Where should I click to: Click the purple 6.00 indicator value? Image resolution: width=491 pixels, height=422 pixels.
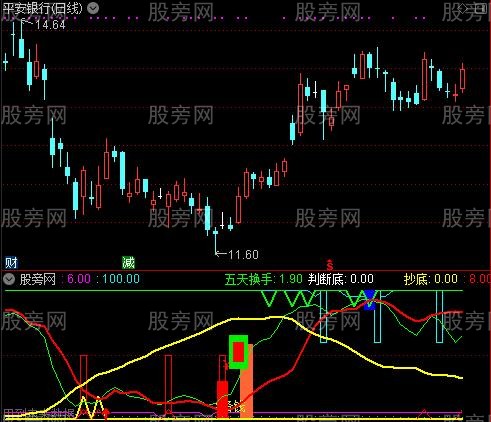(79, 279)
